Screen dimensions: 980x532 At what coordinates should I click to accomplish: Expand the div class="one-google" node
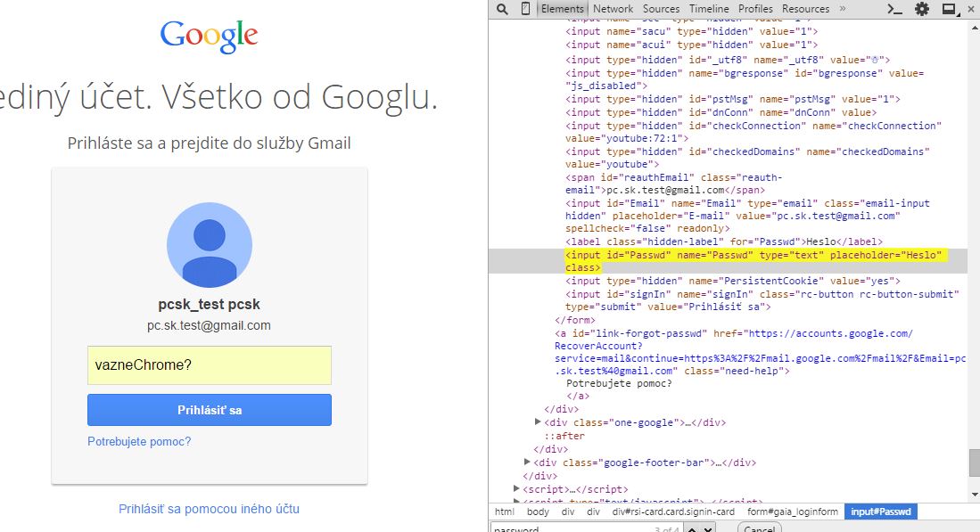(x=538, y=422)
